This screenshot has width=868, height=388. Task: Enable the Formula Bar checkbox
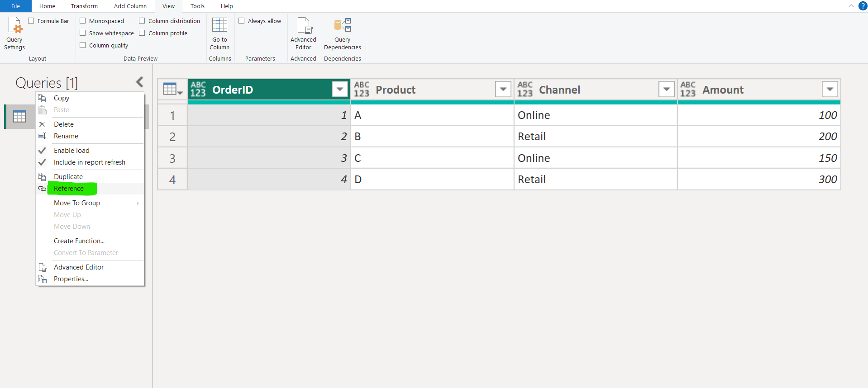31,21
